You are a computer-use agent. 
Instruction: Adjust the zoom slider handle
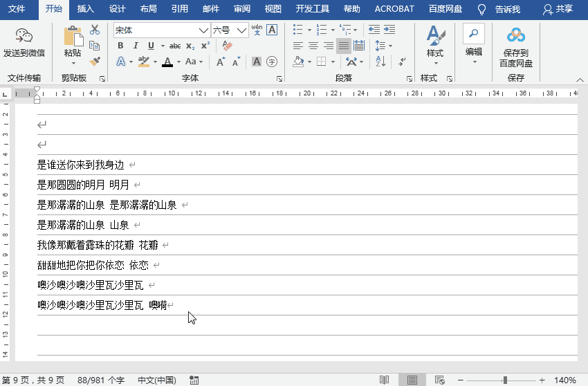[505, 380]
